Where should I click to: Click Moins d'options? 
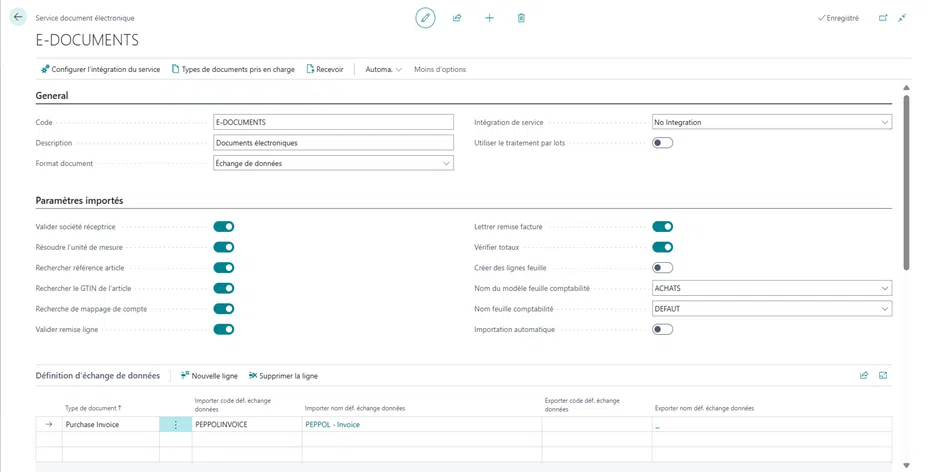[440, 69]
